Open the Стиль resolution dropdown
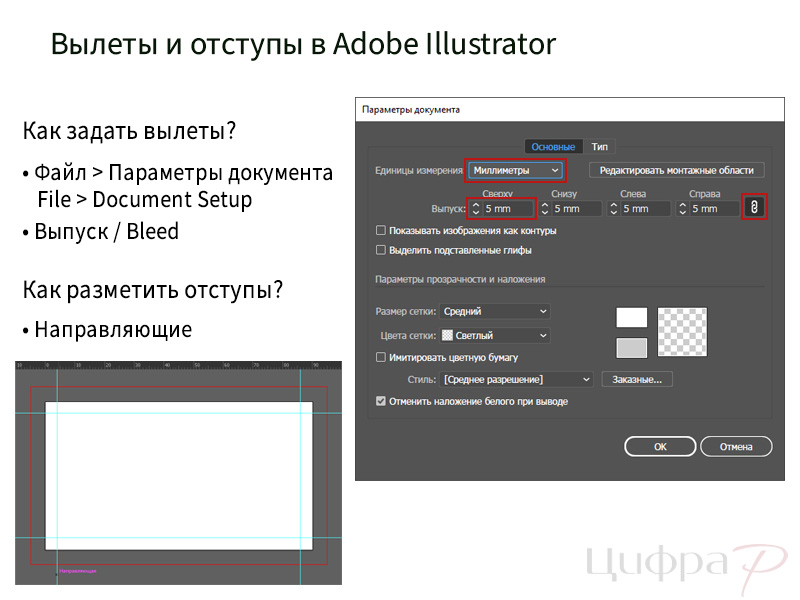 pyautogui.click(x=516, y=380)
